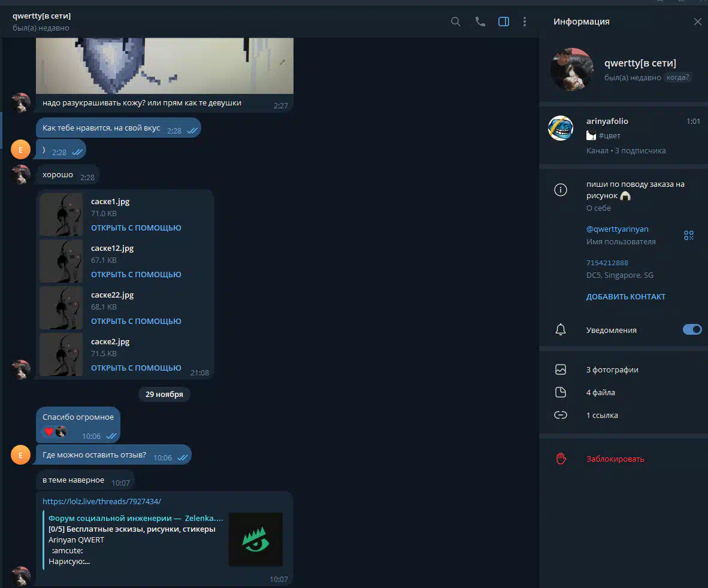Viewport: 708px width, 588px height.
Task: Start a voice call with qwertty
Action: pyautogui.click(x=480, y=22)
